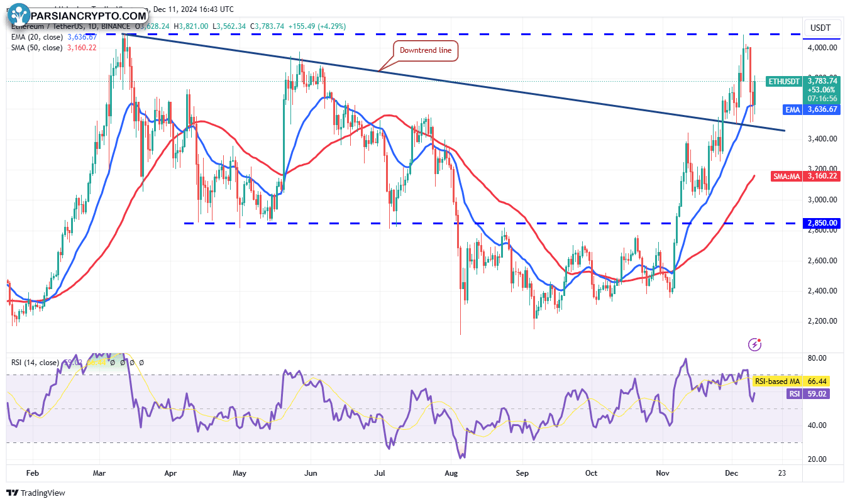The height and width of the screenshot is (504, 850).
Task: Click the ETHUSDT symbol price label
Action: click(784, 82)
